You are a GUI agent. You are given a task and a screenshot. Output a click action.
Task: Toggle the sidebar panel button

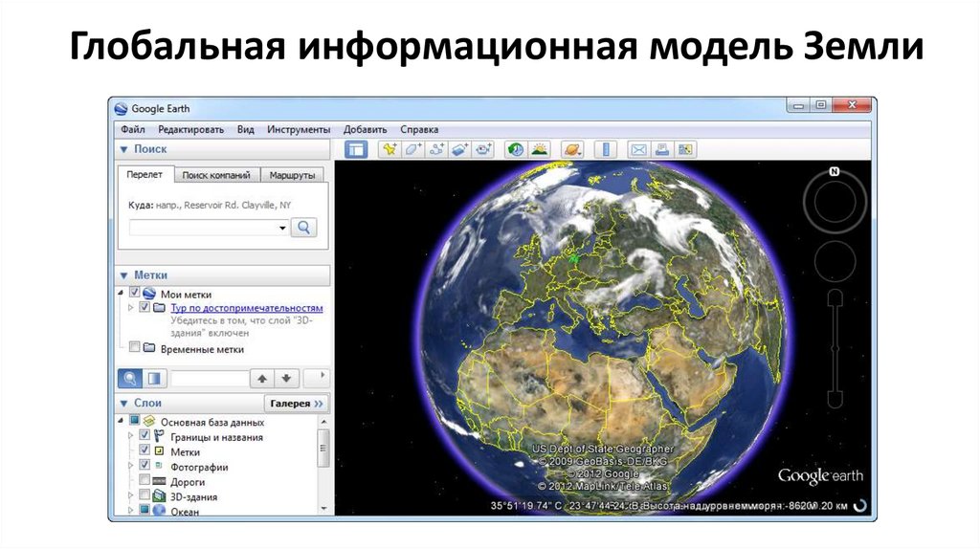click(356, 149)
